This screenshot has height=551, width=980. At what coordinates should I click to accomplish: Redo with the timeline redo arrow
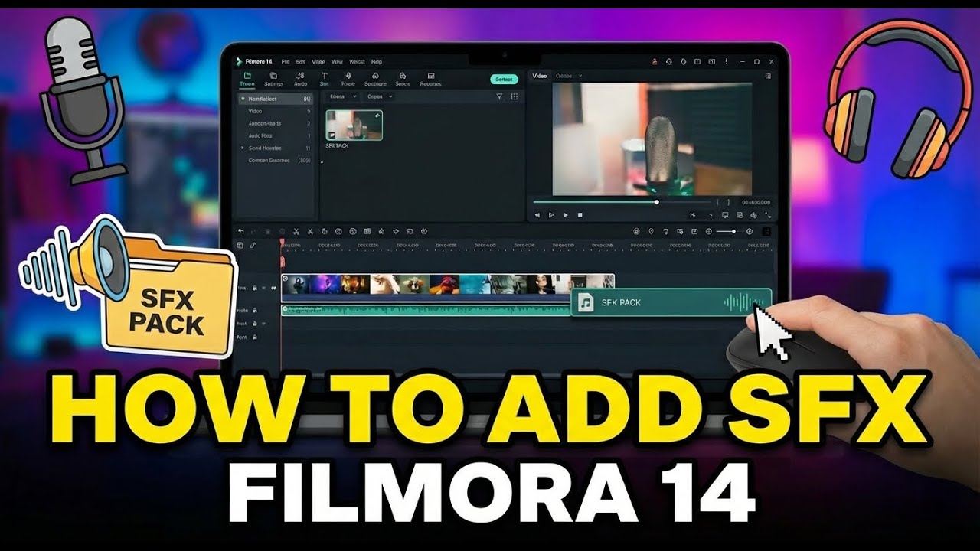point(253,231)
